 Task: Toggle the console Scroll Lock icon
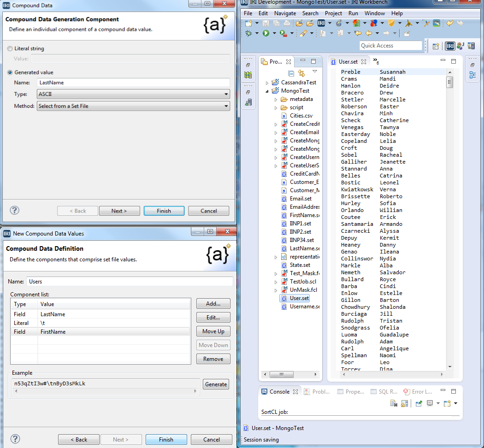coord(404,403)
